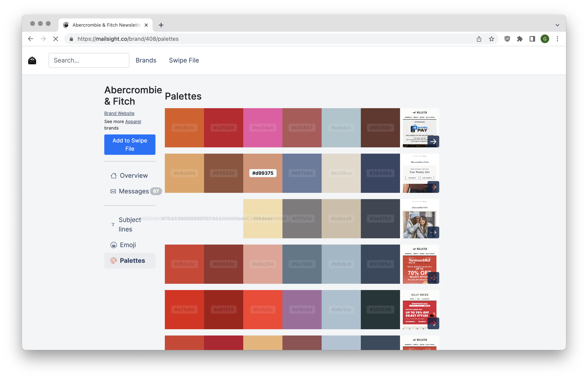This screenshot has height=379, width=588.
Task: Pick the #d53c2c swatch
Action: [184, 264]
